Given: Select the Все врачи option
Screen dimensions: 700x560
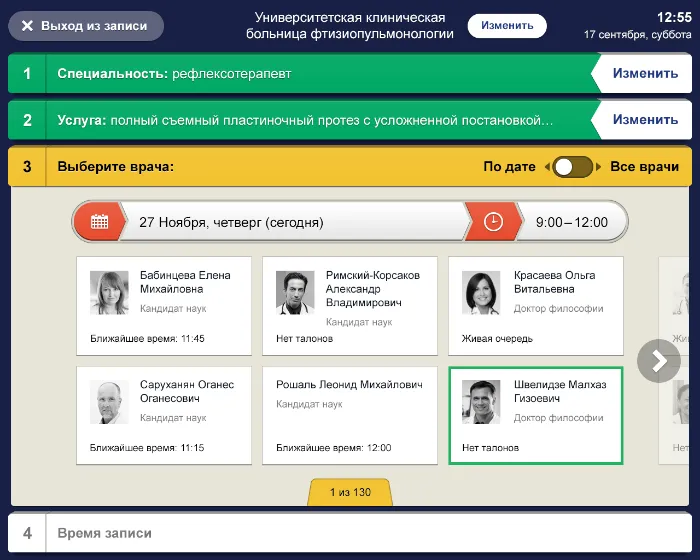Looking at the screenshot, I should coord(644,167).
